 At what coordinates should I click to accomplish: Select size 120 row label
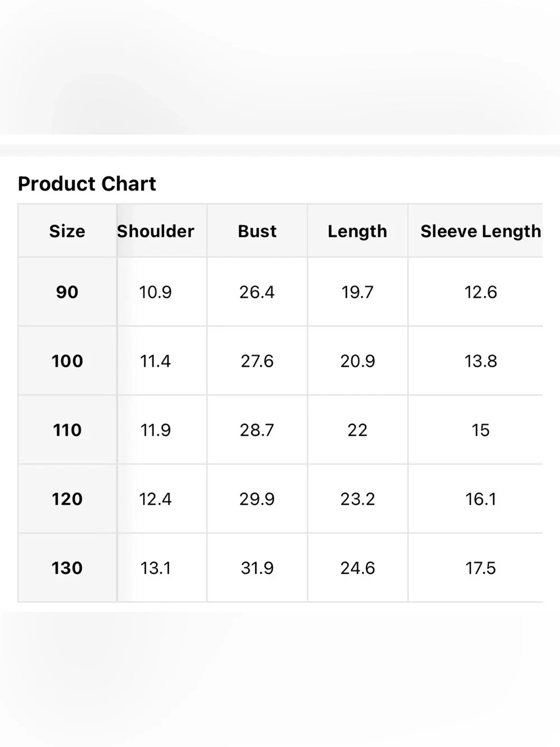(67, 499)
